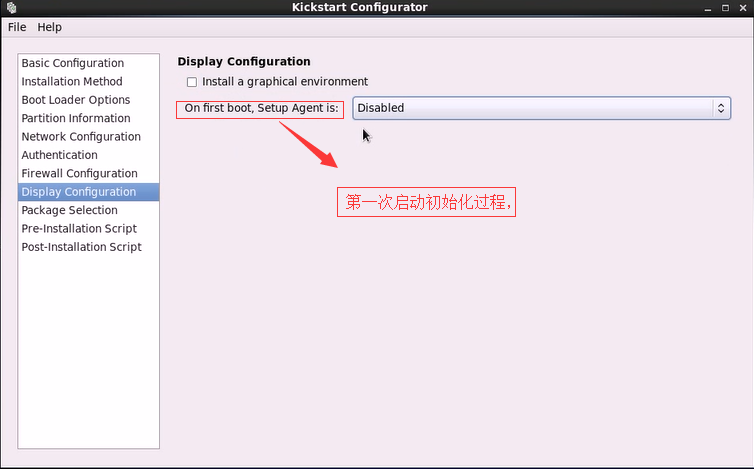This screenshot has height=469, width=754.
Task: Click the Display Configuration heading text
Action: click(244, 62)
